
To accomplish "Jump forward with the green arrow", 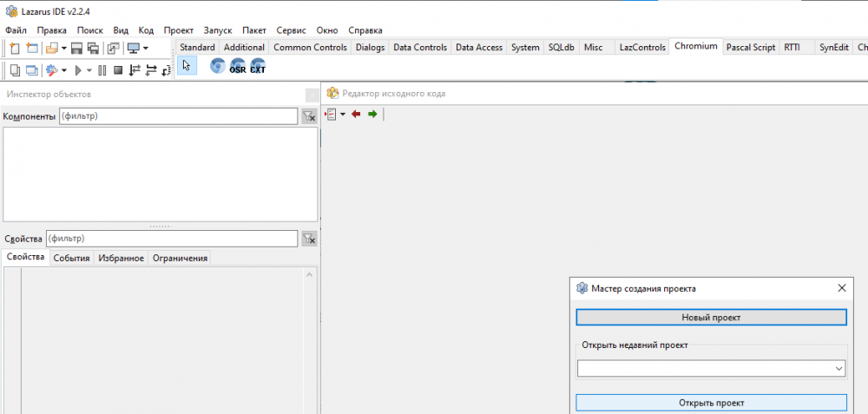I will [372, 114].
